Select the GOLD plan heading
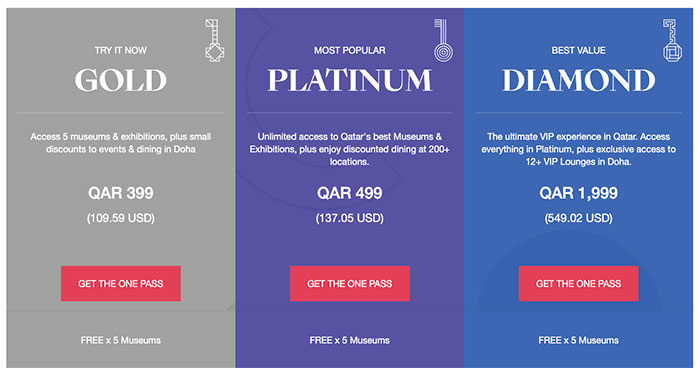Image resolution: width=700 pixels, height=368 pixels. (x=121, y=80)
